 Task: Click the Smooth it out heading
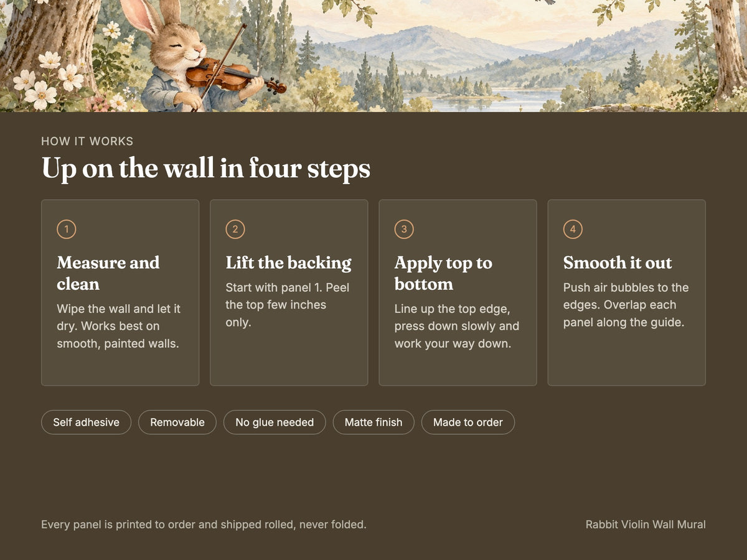click(618, 263)
